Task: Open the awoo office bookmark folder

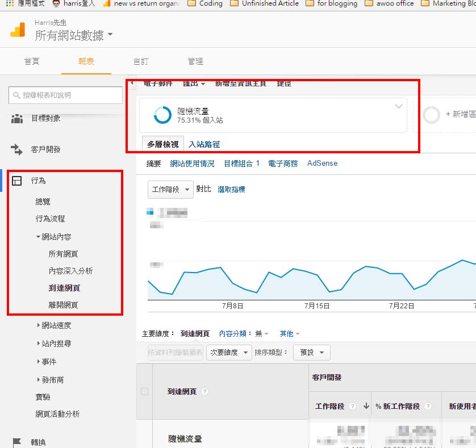Action: (x=389, y=3)
